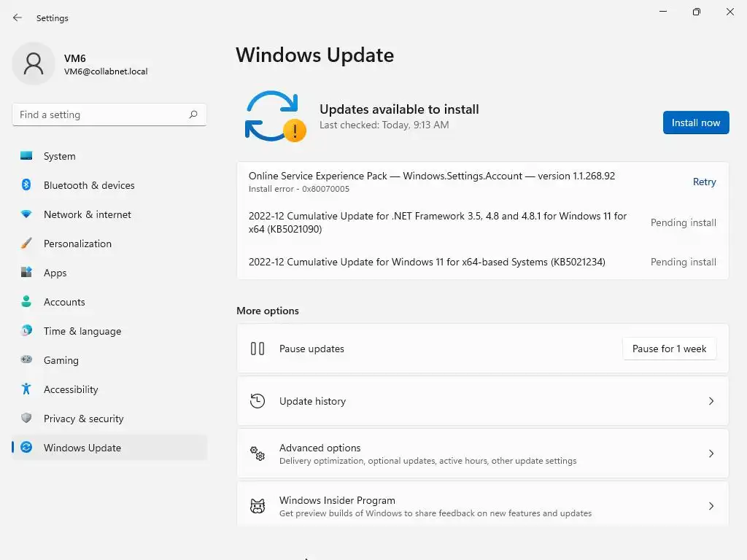Expand Windows Insider Program chevron

(711, 506)
